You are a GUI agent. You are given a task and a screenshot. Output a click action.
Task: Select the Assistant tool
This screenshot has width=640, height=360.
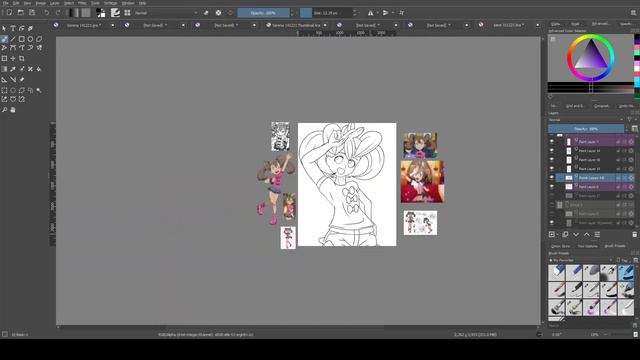pyautogui.click(x=4, y=80)
